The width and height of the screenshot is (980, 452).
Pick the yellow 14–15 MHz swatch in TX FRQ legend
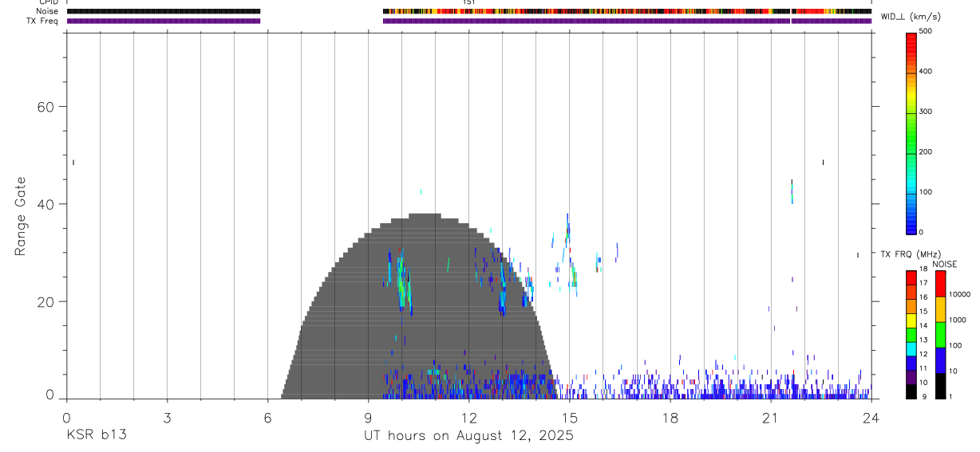click(911, 321)
